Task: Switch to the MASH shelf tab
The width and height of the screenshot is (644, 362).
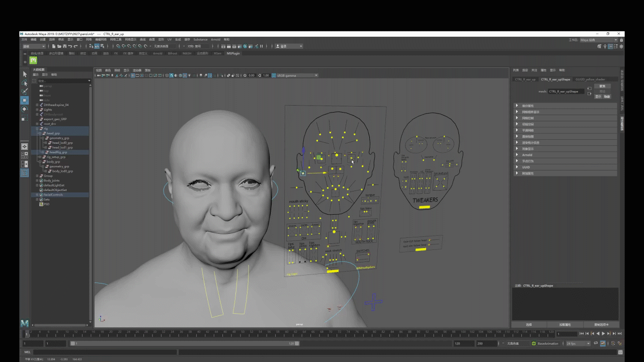Action: point(187,53)
